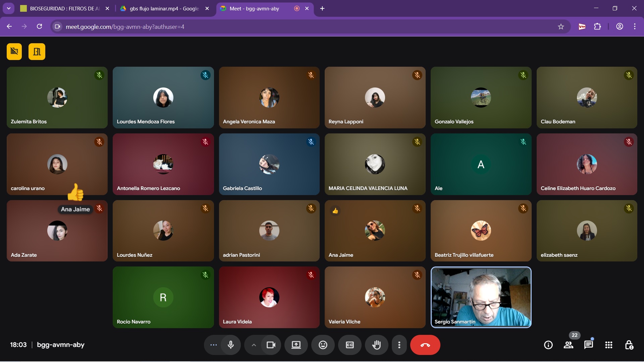Open the activities grid panel
Screen dimensions: 644x362
[x=608, y=345]
